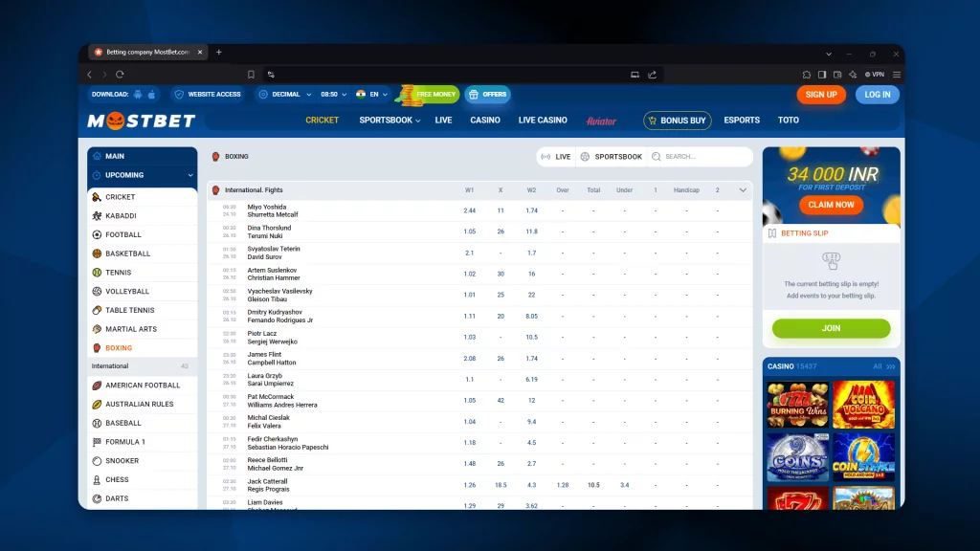Select Over 1.28 for Jack Catterall fight

pyautogui.click(x=563, y=485)
